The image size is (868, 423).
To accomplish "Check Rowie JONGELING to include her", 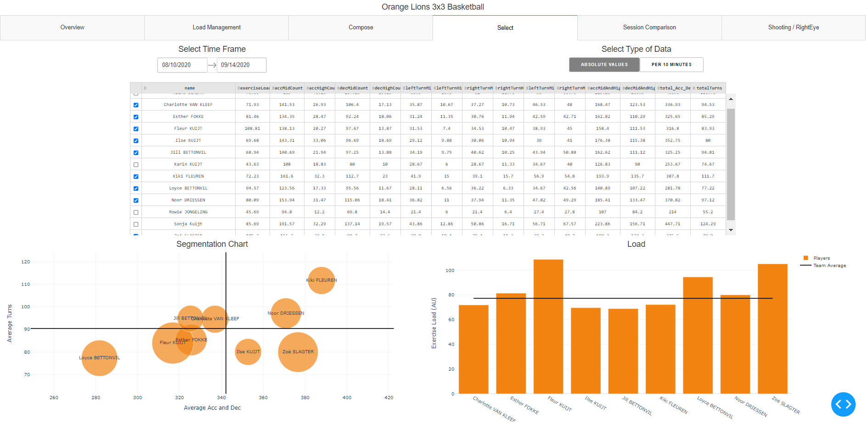I will 135,212.
